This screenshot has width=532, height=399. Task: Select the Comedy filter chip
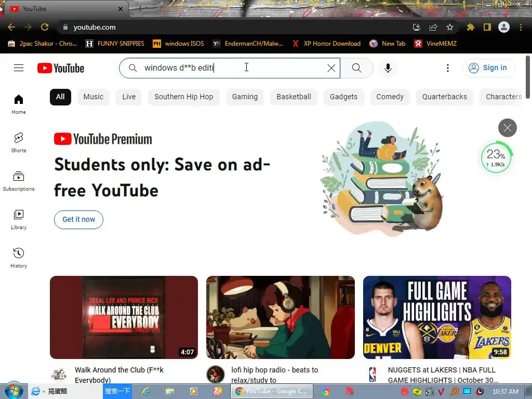[x=390, y=97]
